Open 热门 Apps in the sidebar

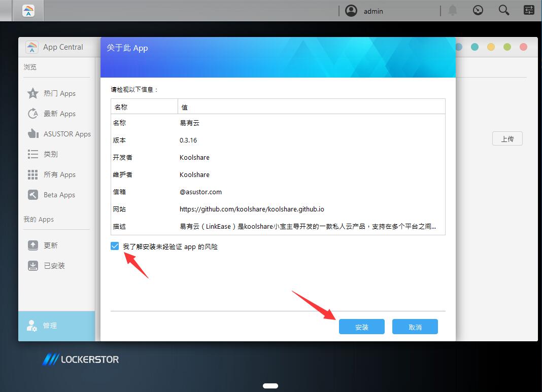(x=59, y=93)
